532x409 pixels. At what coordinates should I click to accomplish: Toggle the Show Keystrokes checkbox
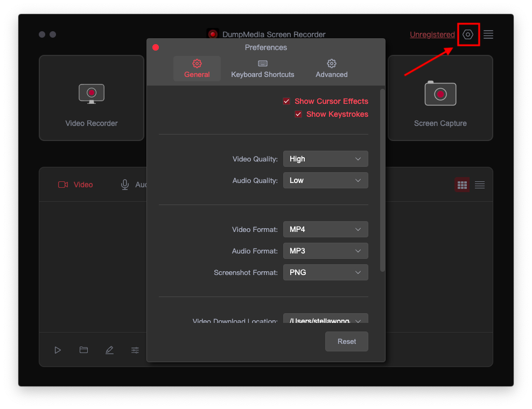(x=298, y=114)
